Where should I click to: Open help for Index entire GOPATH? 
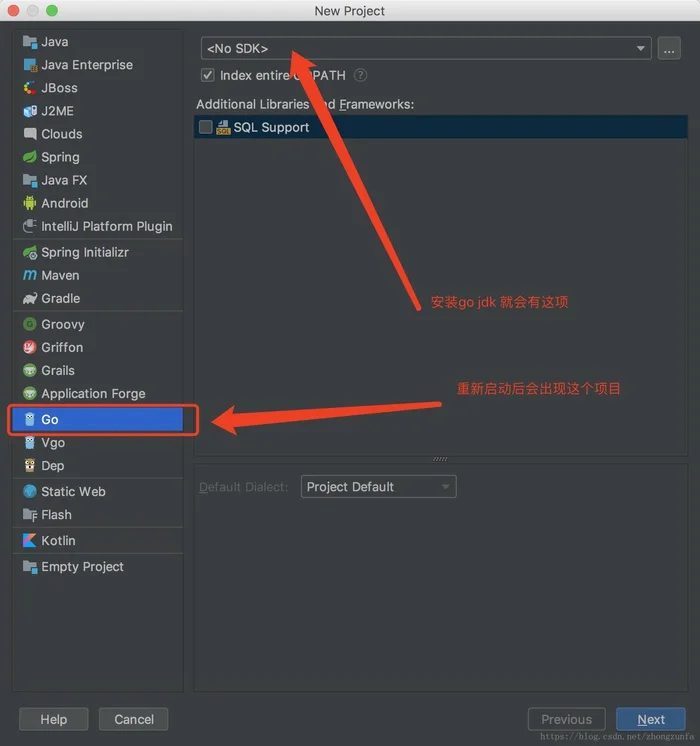[360, 75]
